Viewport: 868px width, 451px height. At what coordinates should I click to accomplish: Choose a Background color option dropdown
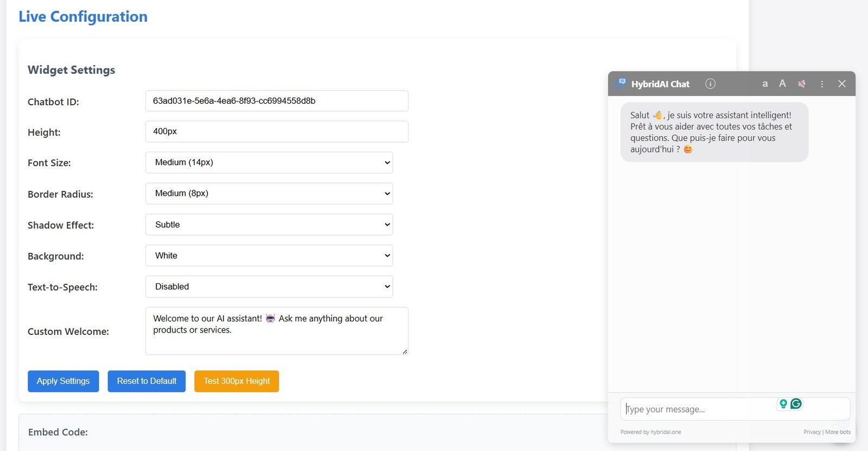[x=269, y=256]
